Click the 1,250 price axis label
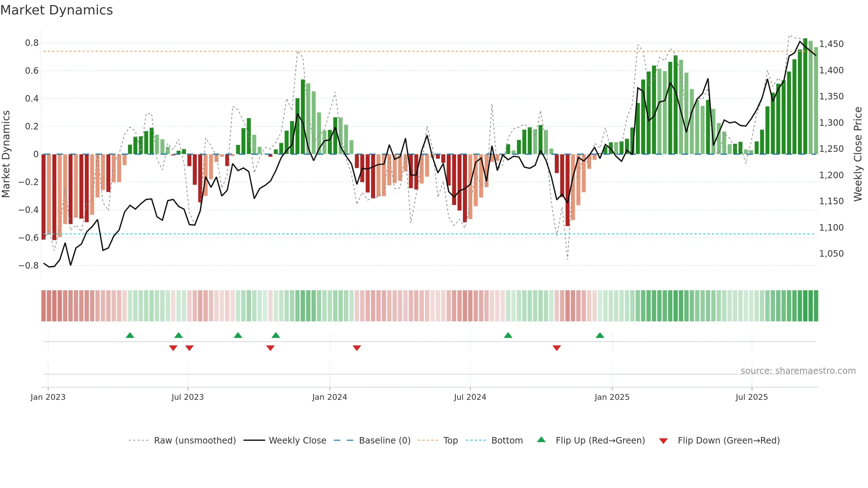The width and height of the screenshot is (868, 488). tap(831, 149)
